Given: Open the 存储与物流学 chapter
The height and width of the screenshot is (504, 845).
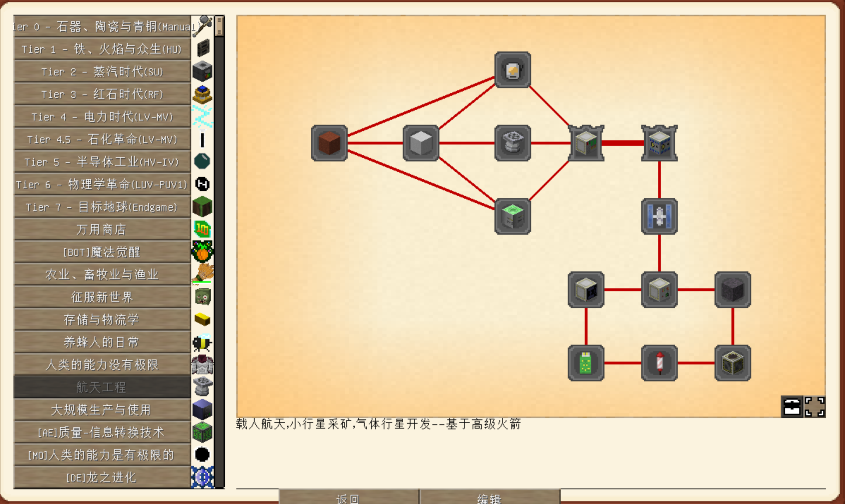Looking at the screenshot, I should tap(102, 319).
